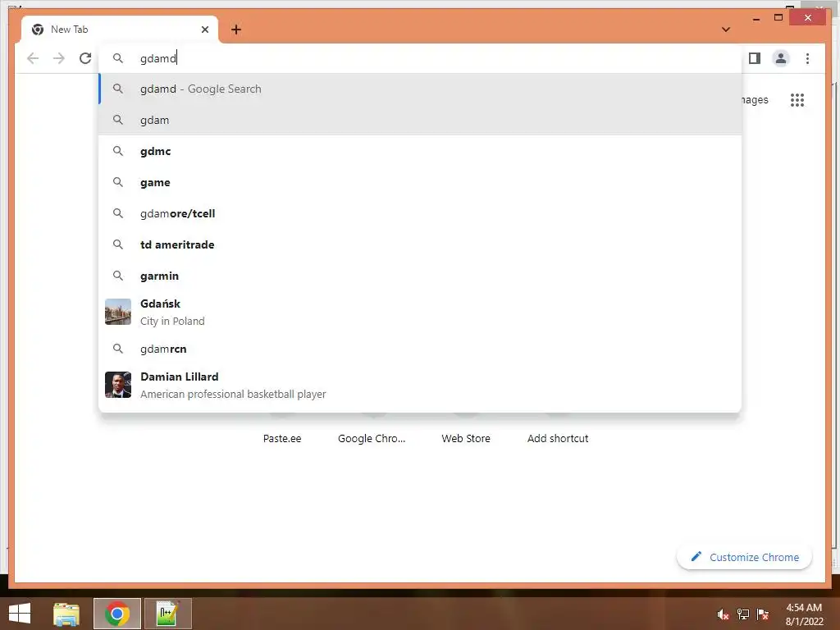Image resolution: width=840 pixels, height=630 pixels.
Task: Open the Google Chro... shortcut
Action: (372, 438)
